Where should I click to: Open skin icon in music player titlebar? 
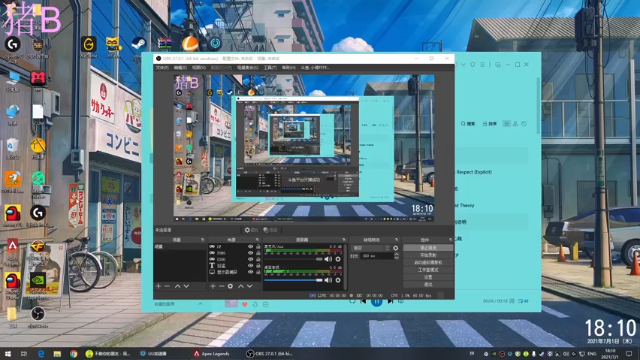tap(473, 64)
